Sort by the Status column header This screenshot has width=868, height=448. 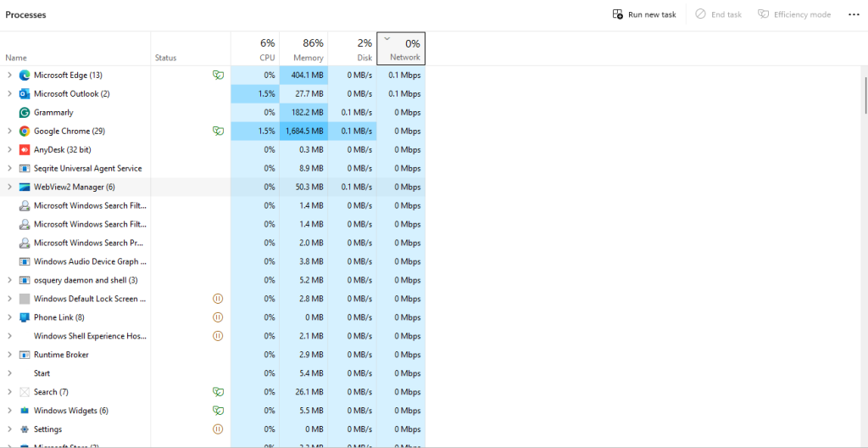[x=191, y=49]
